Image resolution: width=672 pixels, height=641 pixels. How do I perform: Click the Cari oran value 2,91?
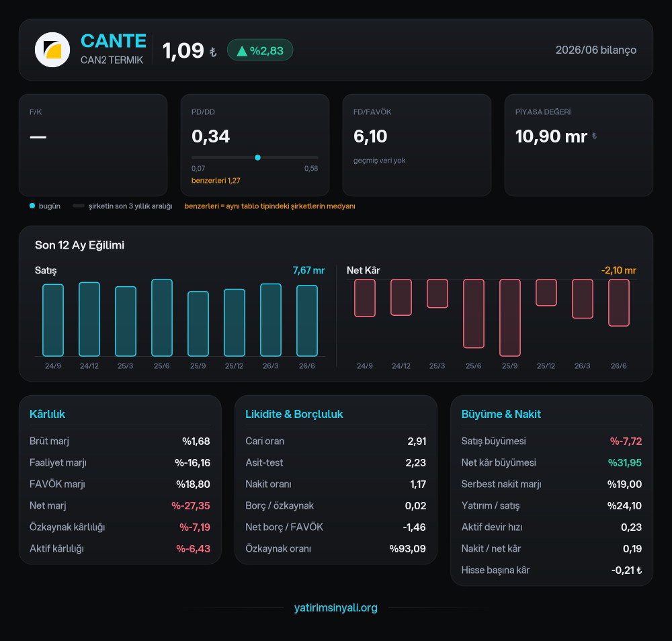click(417, 441)
